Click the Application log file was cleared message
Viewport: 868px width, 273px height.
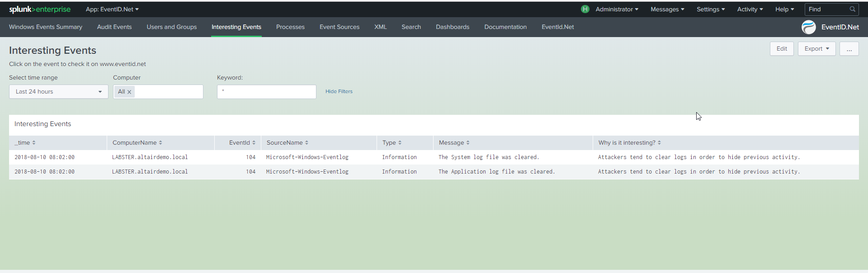[x=497, y=172]
